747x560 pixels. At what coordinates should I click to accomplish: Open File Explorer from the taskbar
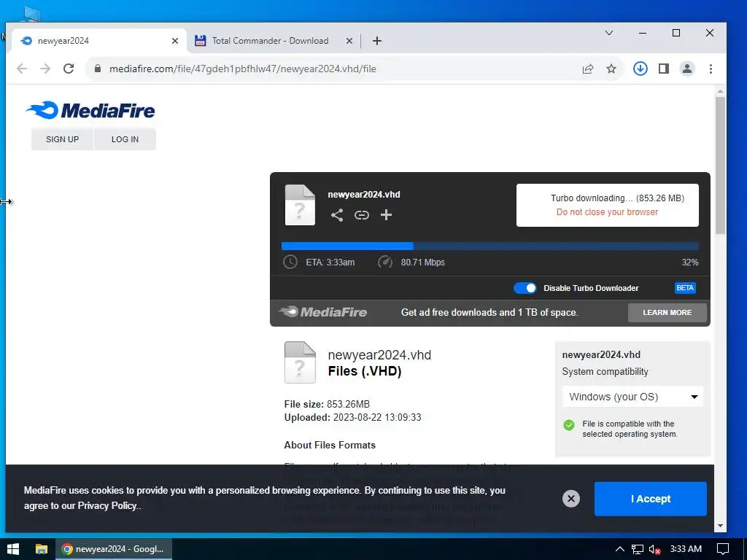click(x=42, y=549)
